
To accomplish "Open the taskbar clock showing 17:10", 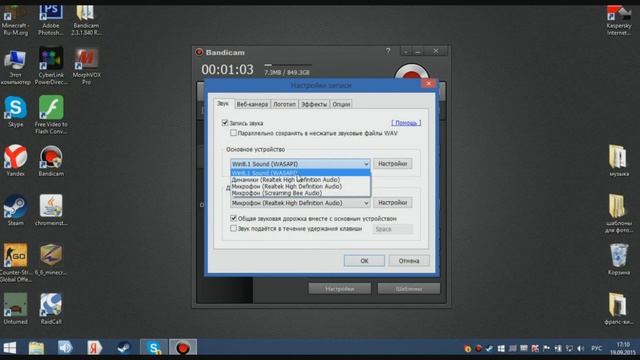I will (623, 348).
